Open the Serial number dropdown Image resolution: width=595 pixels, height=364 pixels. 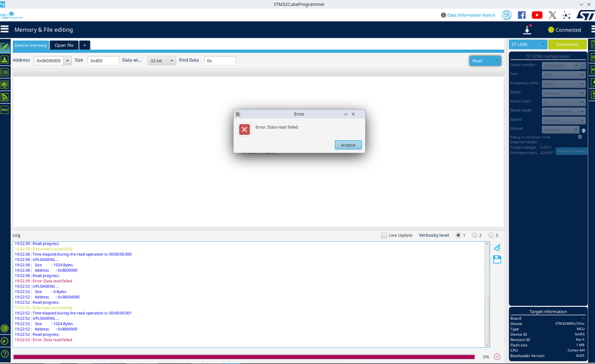(561, 66)
